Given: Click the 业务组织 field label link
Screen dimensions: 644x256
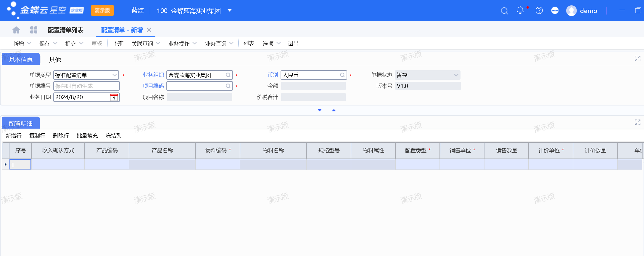Looking at the screenshot, I should pos(153,75).
